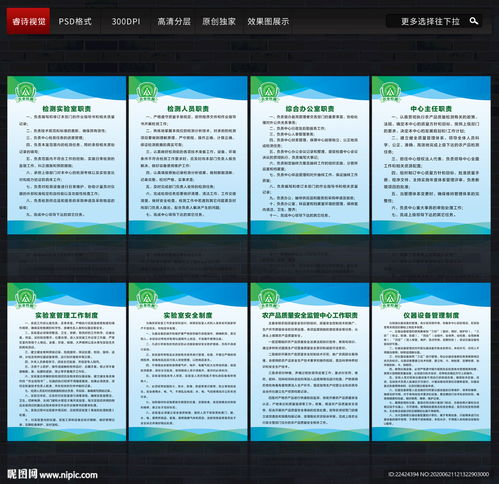The image size is (499, 484).
Task: Click the green logo on 中心主任职责 poster
Action: pos(390,92)
